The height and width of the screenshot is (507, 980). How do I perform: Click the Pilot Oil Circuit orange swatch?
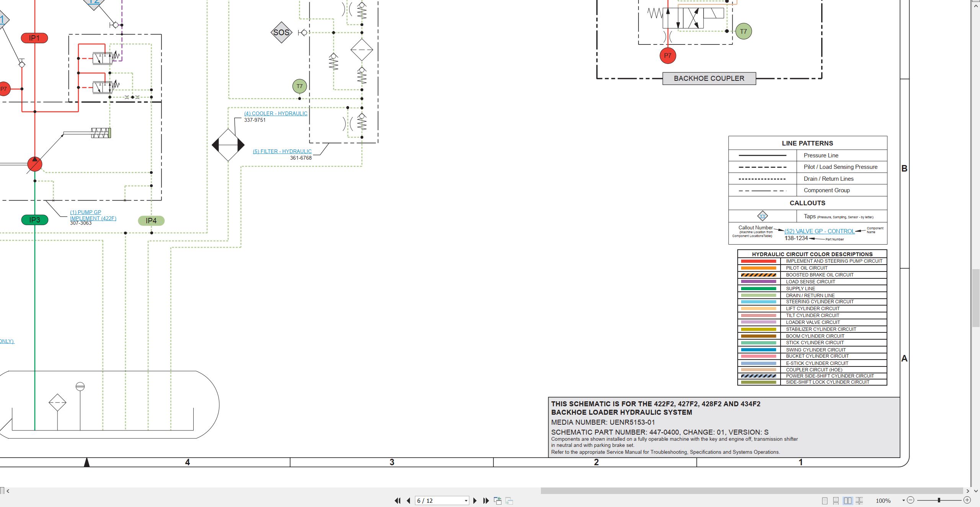758,268
